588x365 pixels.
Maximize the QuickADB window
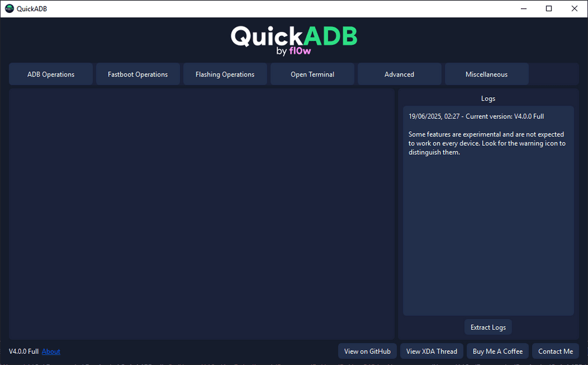pos(549,8)
